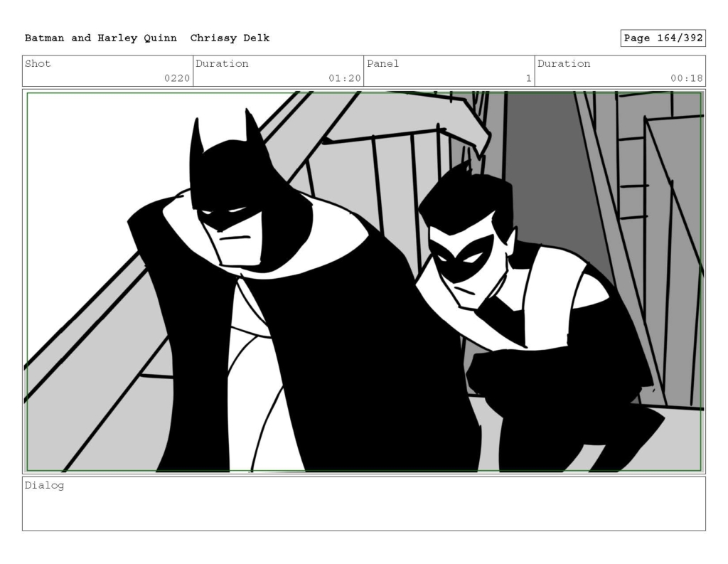Click the shot number '0220'
The image size is (728, 564).
coord(177,78)
